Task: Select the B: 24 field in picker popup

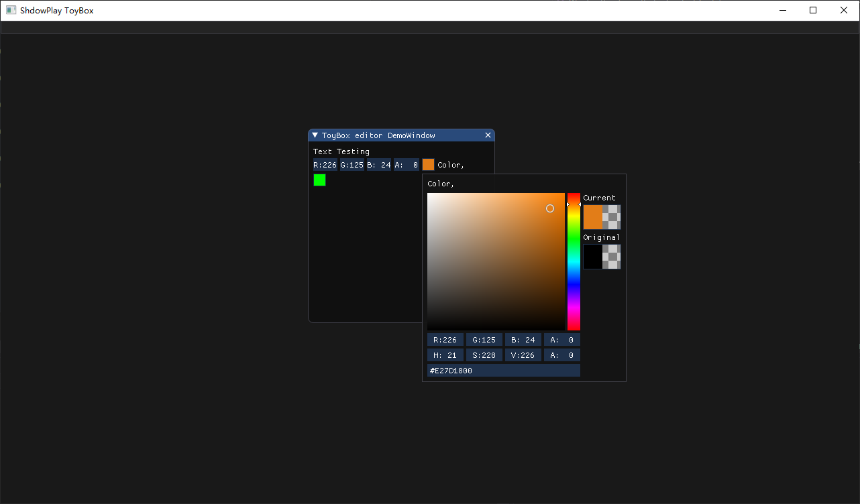Action: [523, 340]
